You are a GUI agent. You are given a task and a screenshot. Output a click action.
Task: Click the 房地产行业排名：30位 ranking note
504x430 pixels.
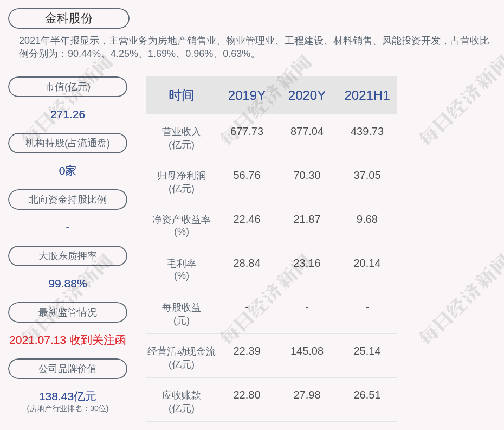coord(68,408)
